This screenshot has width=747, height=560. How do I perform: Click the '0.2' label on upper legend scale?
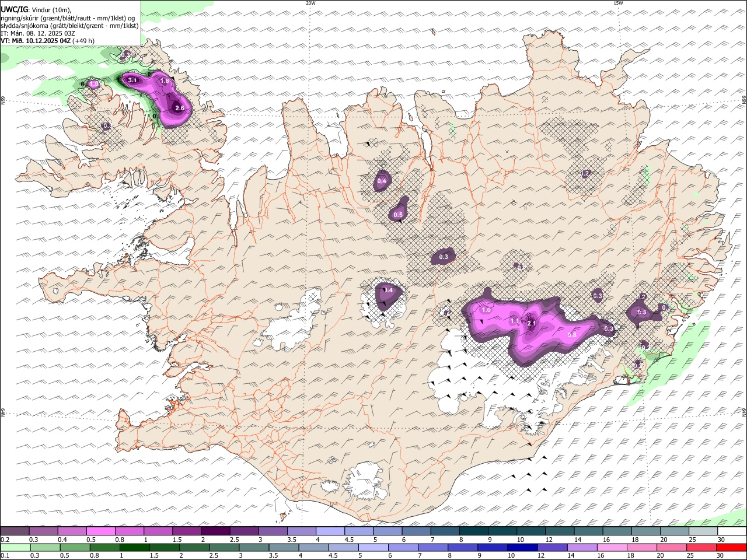5,540
